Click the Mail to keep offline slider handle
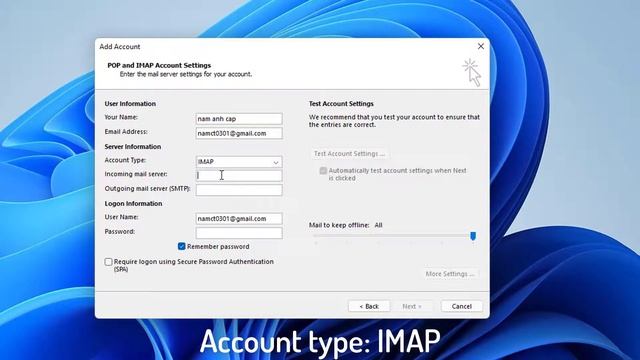 [473, 236]
